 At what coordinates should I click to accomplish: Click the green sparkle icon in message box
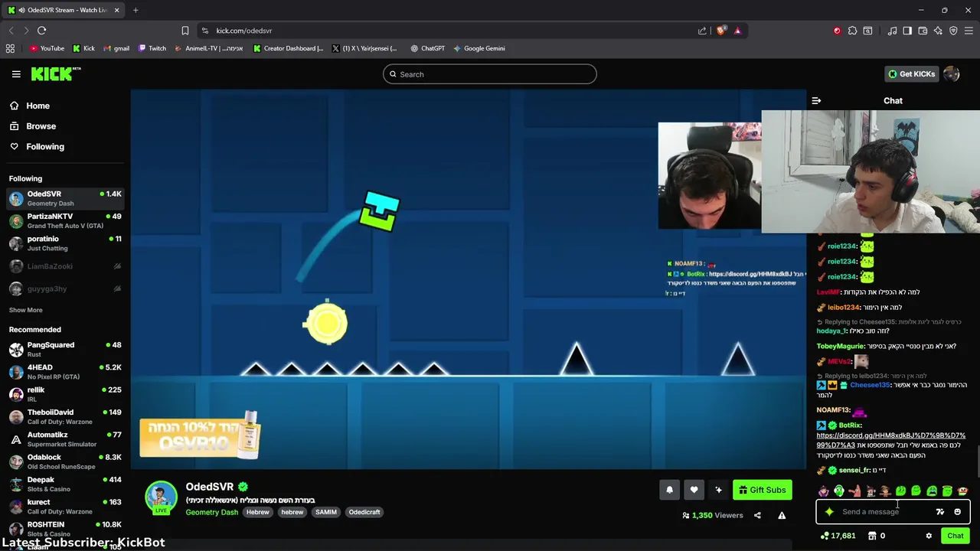(829, 512)
